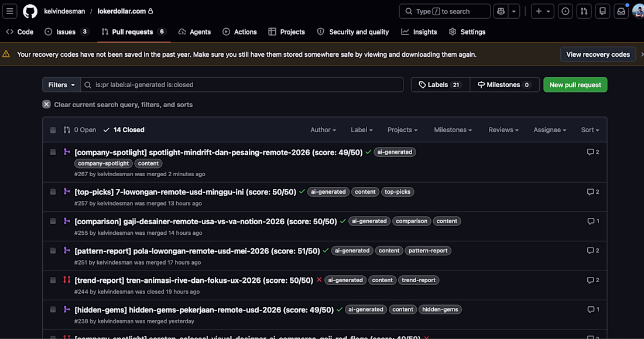Click red X failed status on trend-report PR
This screenshot has width=644, height=339.
click(319, 280)
